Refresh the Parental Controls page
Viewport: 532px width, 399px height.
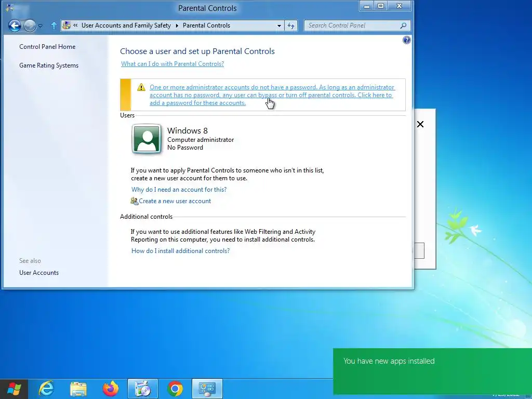pos(291,26)
